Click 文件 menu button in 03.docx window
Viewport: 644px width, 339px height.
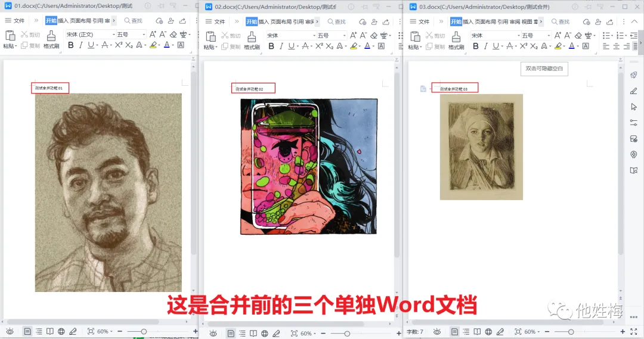[420, 21]
